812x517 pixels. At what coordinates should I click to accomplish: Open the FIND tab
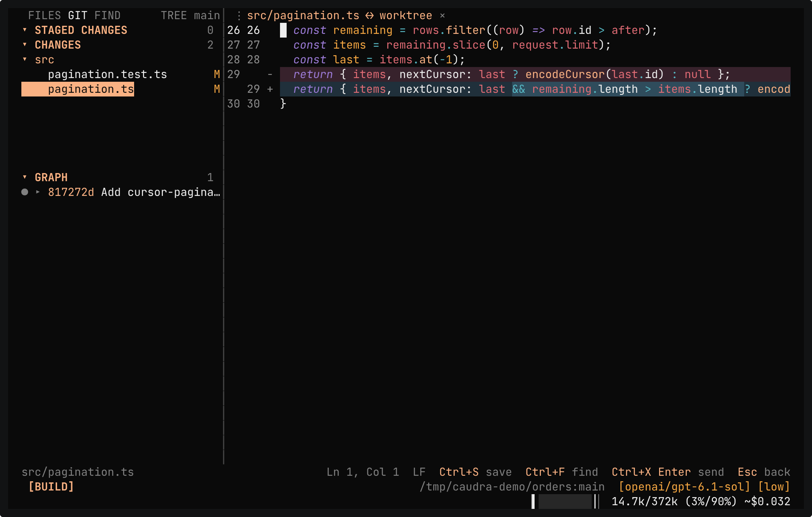click(108, 15)
